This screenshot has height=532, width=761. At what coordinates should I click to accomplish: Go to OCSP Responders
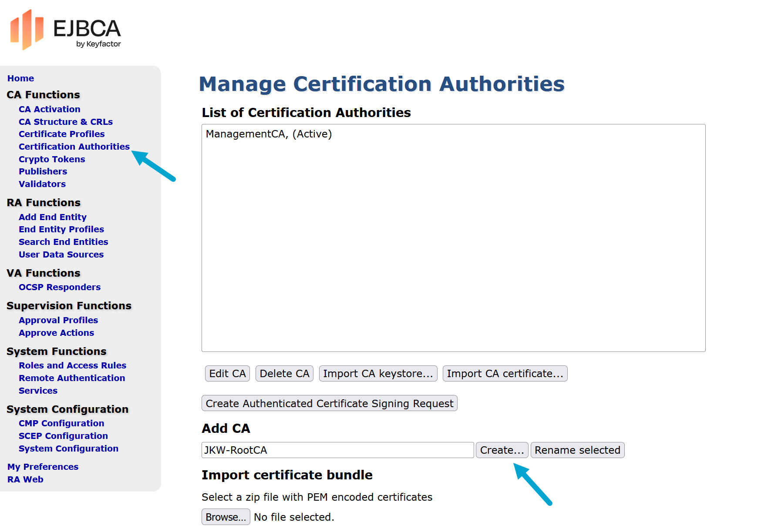point(60,287)
